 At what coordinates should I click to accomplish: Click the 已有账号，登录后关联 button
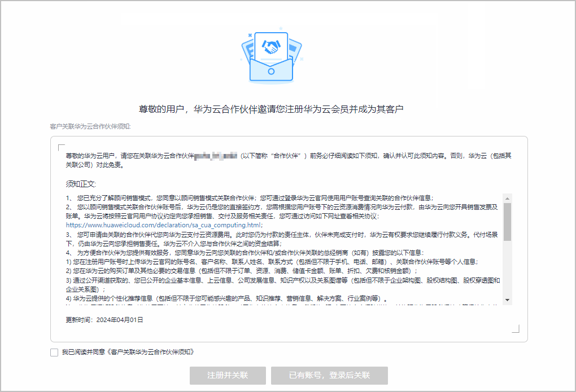pyautogui.click(x=330, y=376)
